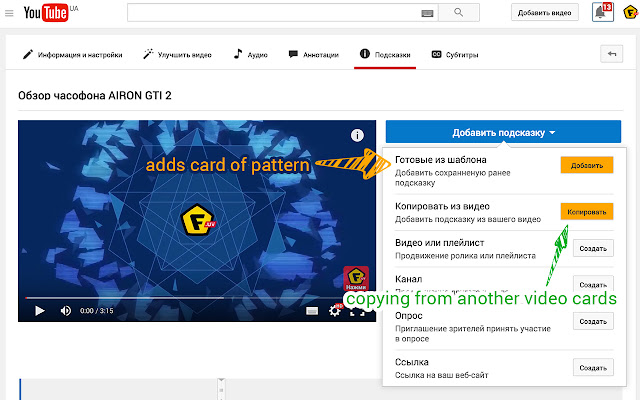Seek on the video progress bar
The height and width of the screenshot is (400, 640).
point(184,298)
